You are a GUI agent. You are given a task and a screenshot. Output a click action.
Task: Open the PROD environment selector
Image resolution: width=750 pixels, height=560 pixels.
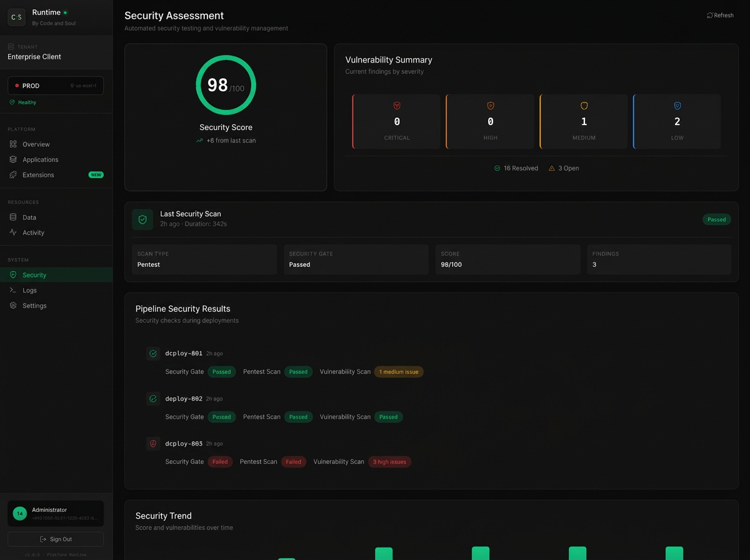(x=55, y=85)
